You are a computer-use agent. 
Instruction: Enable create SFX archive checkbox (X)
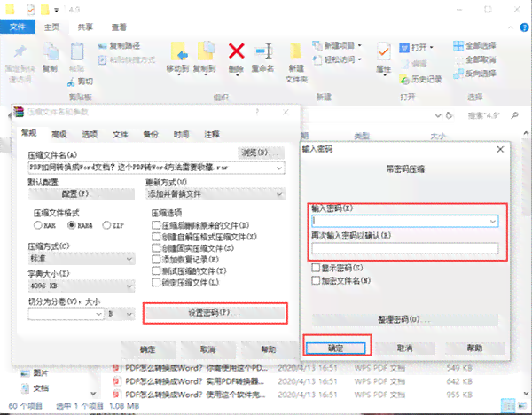(156, 237)
